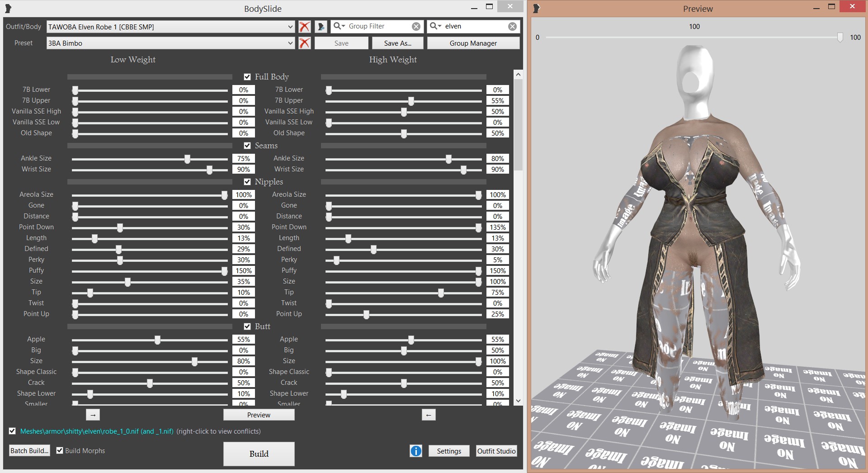Image resolution: width=868 pixels, height=473 pixels.
Task: Delete the 3BA Bimbo preset using red X
Action: [x=305, y=43]
